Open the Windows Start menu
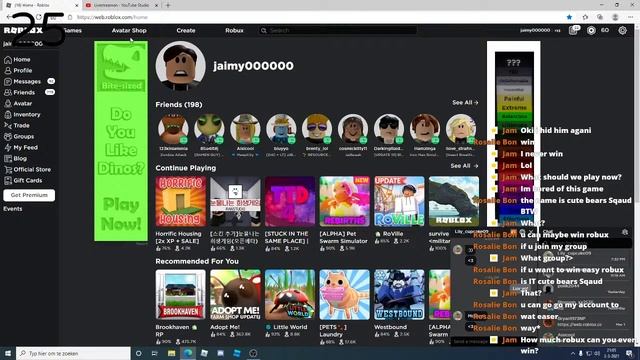 point(8,353)
